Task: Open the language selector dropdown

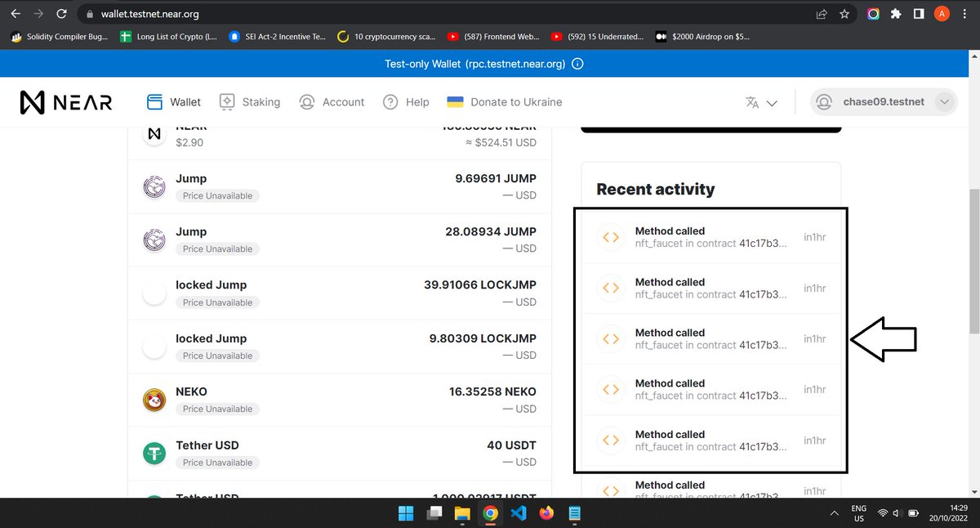Action: (x=761, y=102)
